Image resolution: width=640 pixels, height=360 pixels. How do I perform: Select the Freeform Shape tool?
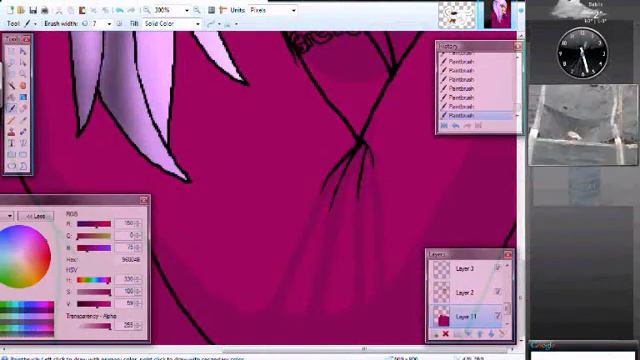(x=23, y=166)
